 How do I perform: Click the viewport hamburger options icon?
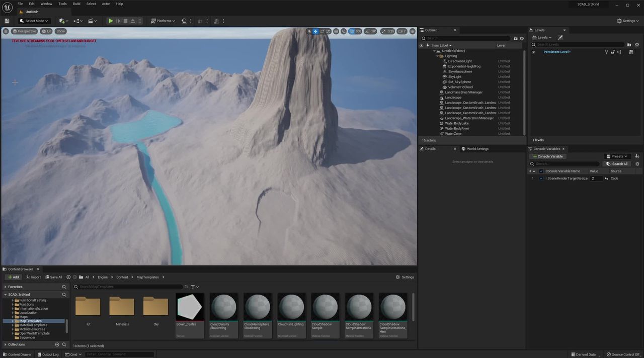pos(6,31)
